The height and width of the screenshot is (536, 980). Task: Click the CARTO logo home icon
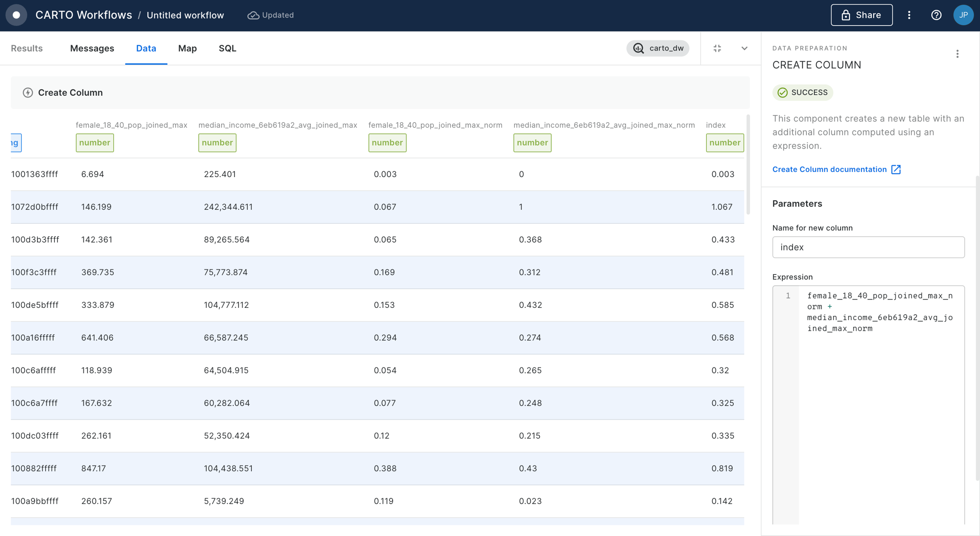16,15
